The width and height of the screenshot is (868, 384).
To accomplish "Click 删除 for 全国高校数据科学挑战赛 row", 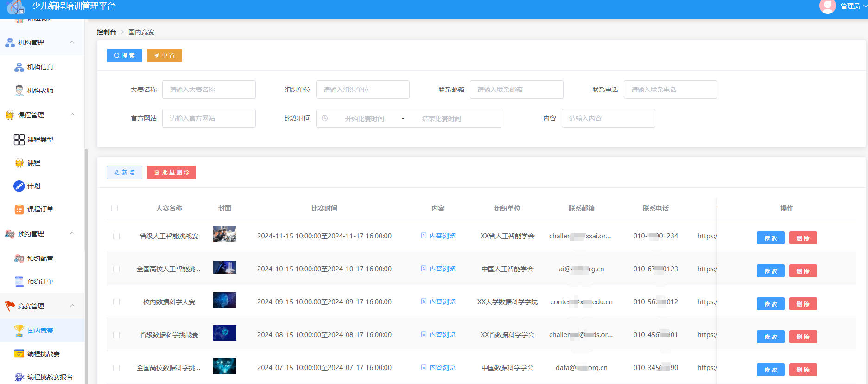I will point(803,370).
